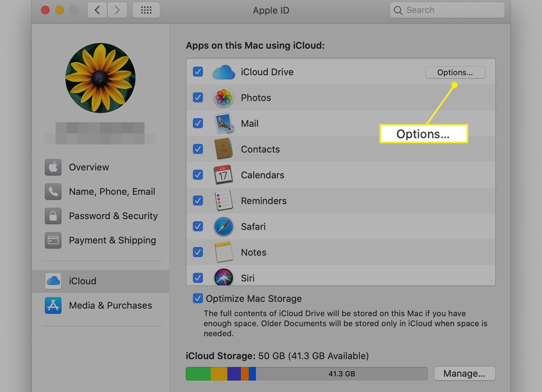Click the Photos pinwheel icon
This screenshot has width=542, height=392.
tap(223, 98)
